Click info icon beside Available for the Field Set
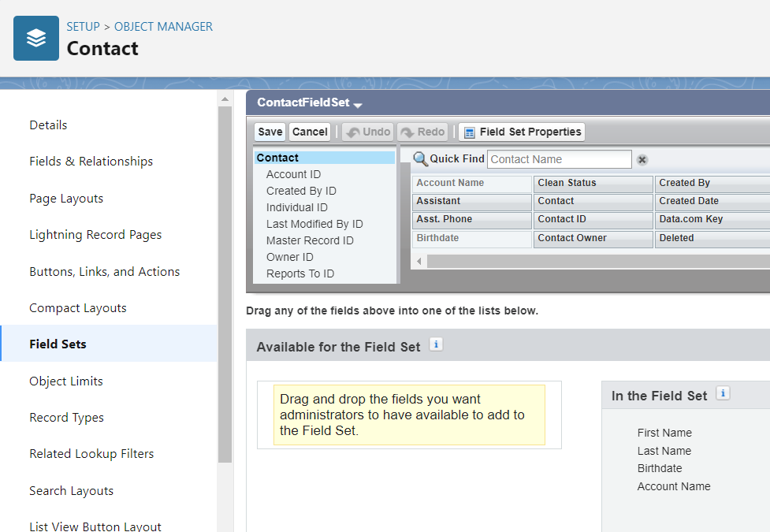770x532 pixels. (436, 344)
